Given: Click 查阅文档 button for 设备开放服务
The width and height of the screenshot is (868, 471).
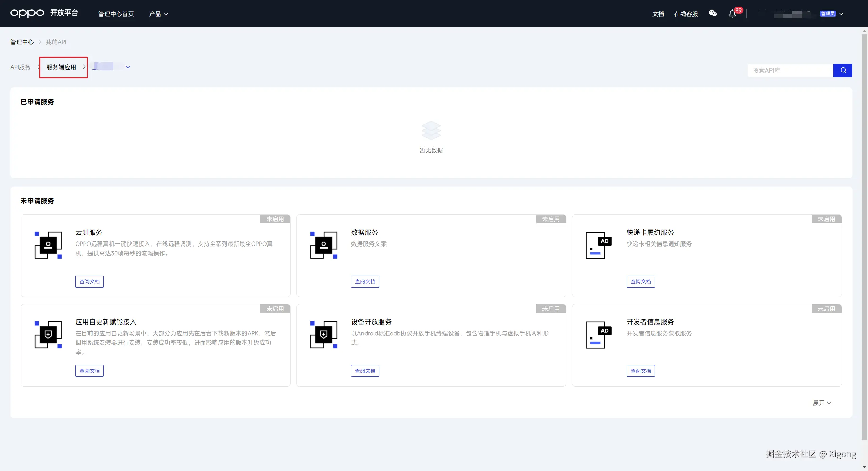Looking at the screenshot, I should click(365, 371).
